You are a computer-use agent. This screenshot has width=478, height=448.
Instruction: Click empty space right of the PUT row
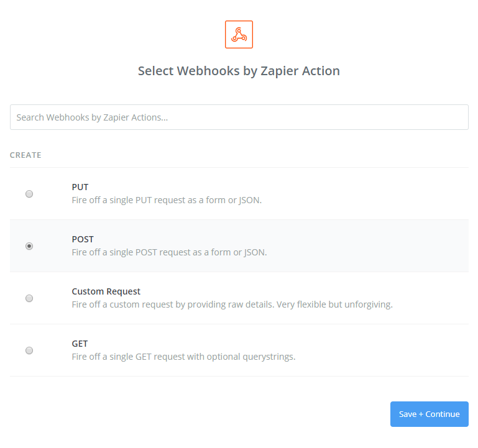(385, 194)
